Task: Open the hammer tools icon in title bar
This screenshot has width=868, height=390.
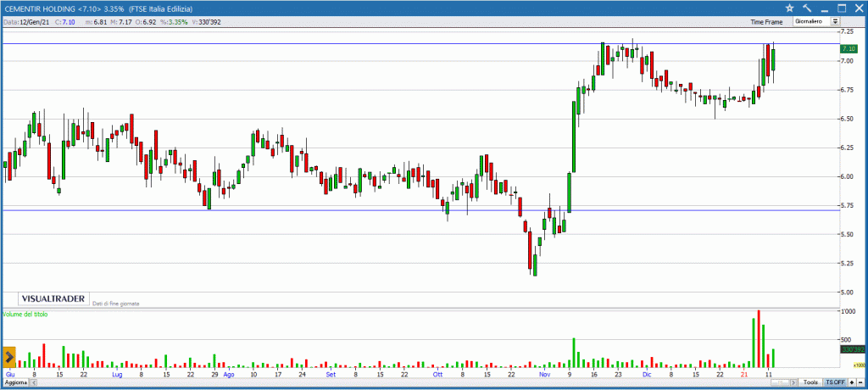Action: click(x=807, y=8)
